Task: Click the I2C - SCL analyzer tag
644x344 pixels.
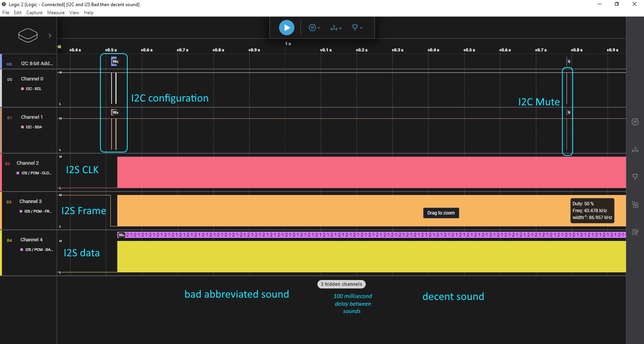Action: point(31,88)
